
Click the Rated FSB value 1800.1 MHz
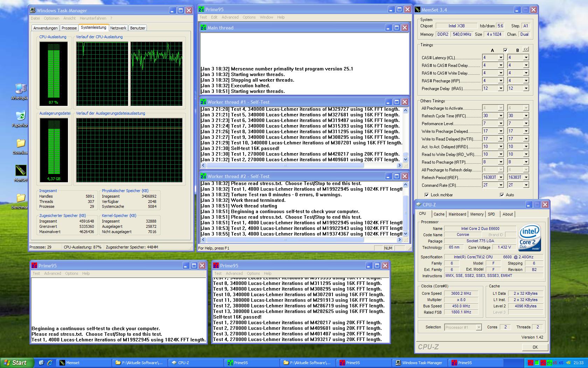pos(461,312)
